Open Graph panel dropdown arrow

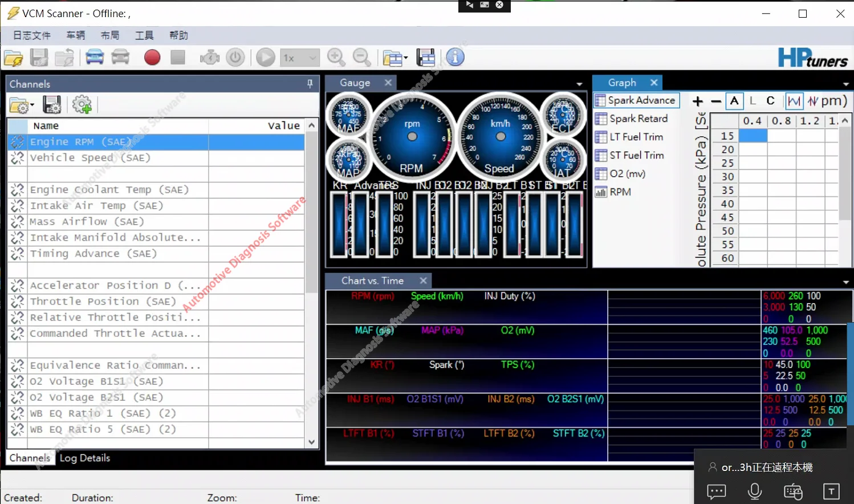coord(846,84)
